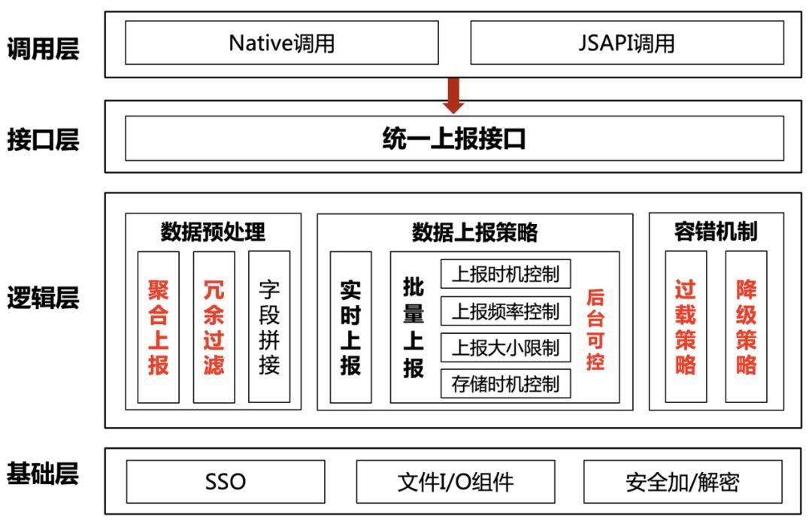This screenshot has width=812, height=521.
Task: Click the red '降级策略' vertical box
Action: click(747, 327)
